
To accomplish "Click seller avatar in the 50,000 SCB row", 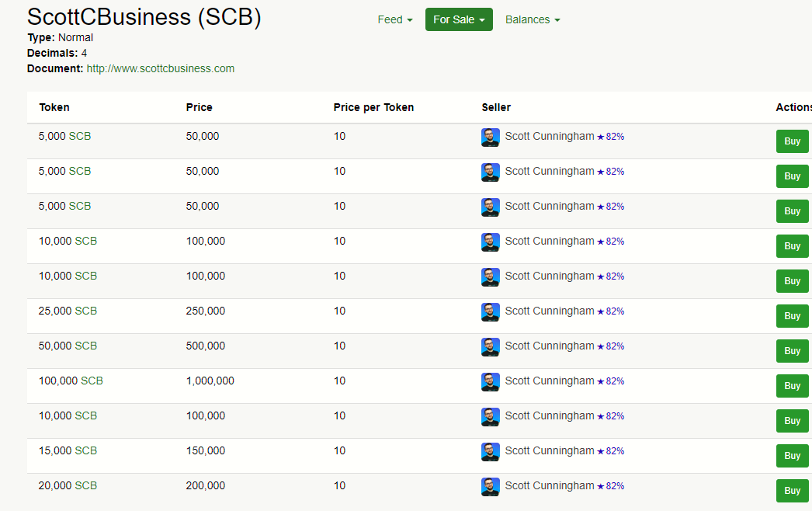I will click(x=490, y=346).
